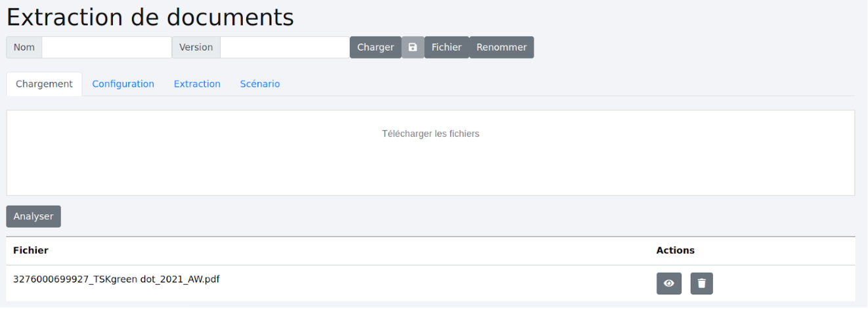Select the 3276000699927_TSKgreen PDF file row
868x309 pixels.
coord(116,279)
